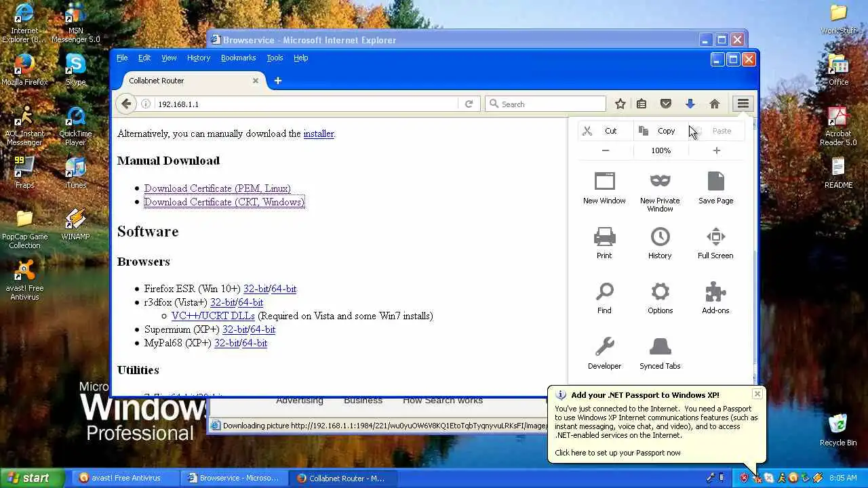This screenshot has width=868, height=488.
Task: Click Copy in the edit controls
Action: tap(660, 131)
